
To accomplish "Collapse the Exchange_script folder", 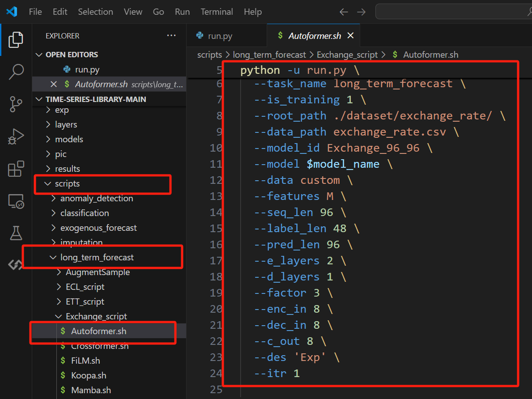I will tap(59, 316).
